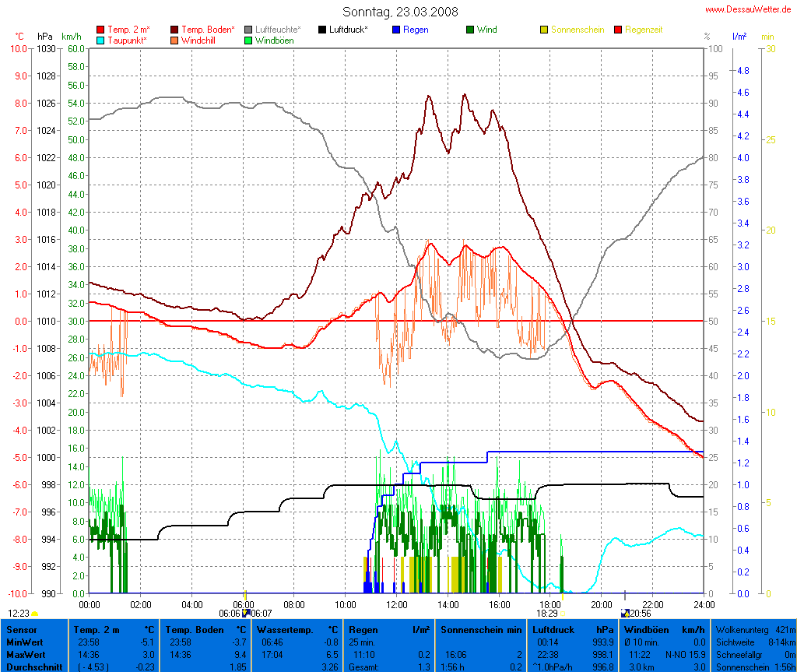The width and height of the screenshot is (797, 672).
Task: Click the dark green Wind legend square
Action: [470, 30]
